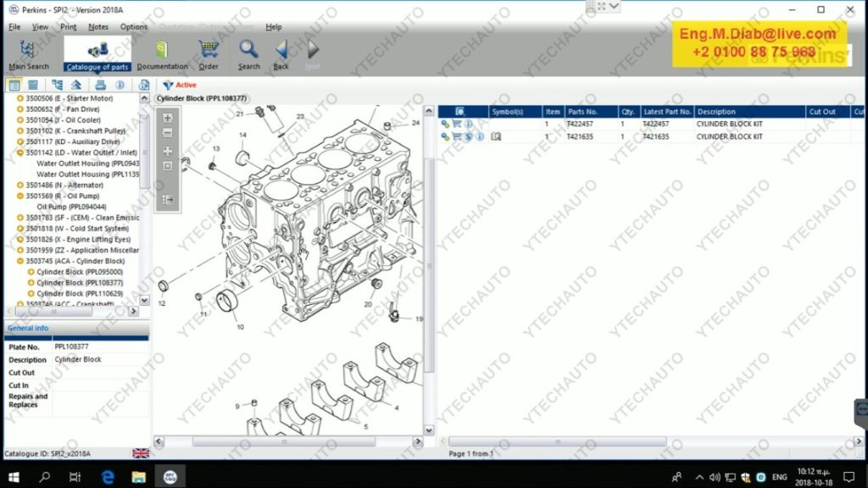Viewport: 868px width, 488px height.
Task: Expand the 3501486 N - Alternator node
Action: (20, 185)
